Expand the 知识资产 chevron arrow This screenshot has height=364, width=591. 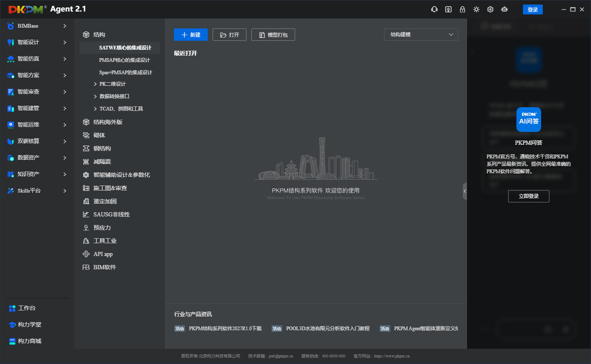(x=65, y=174)
